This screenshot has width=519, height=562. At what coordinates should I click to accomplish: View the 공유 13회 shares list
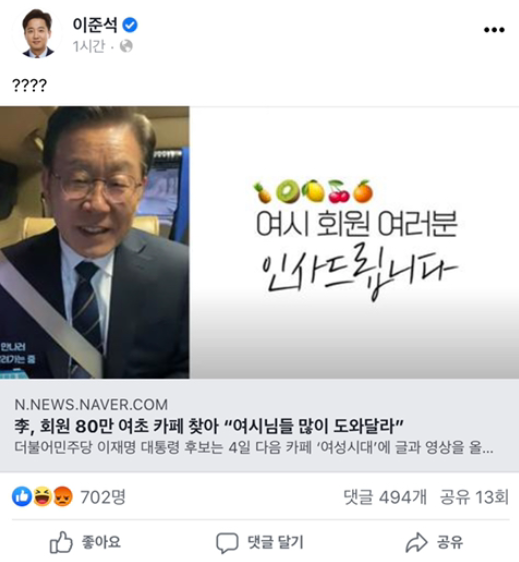click(x=474, y=497)
